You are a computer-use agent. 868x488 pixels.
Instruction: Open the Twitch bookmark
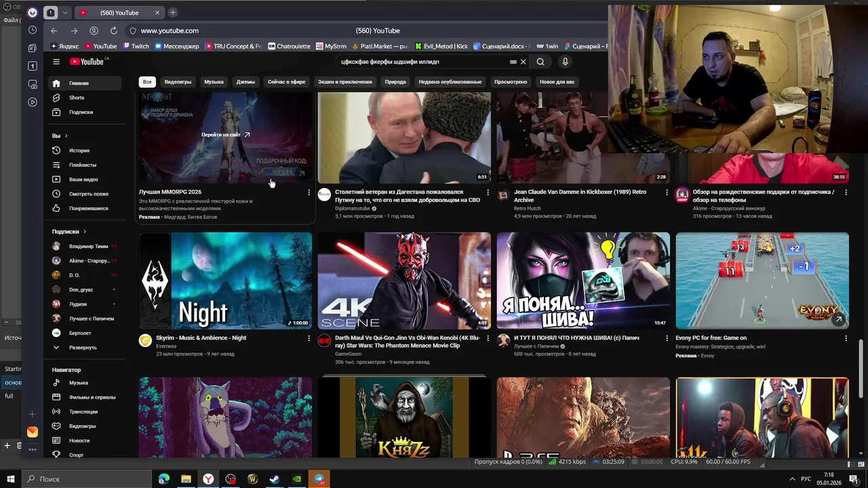pos(136,46)
